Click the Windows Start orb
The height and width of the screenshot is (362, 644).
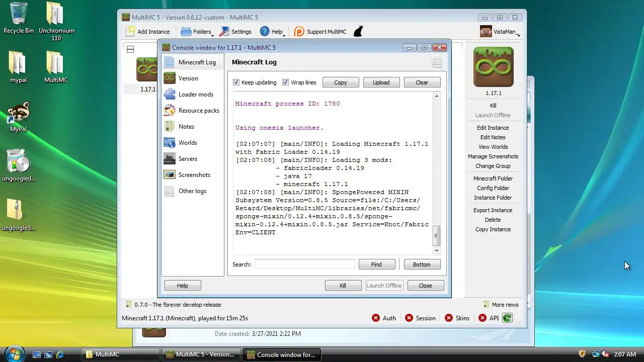click(15, 353)
